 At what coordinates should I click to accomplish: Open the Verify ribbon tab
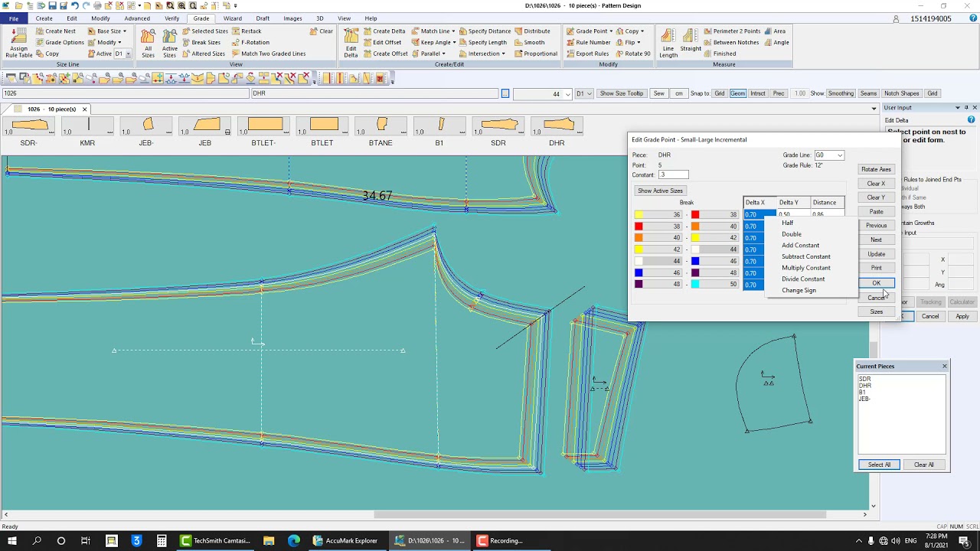pyautogui.click(x=171, y=18)
